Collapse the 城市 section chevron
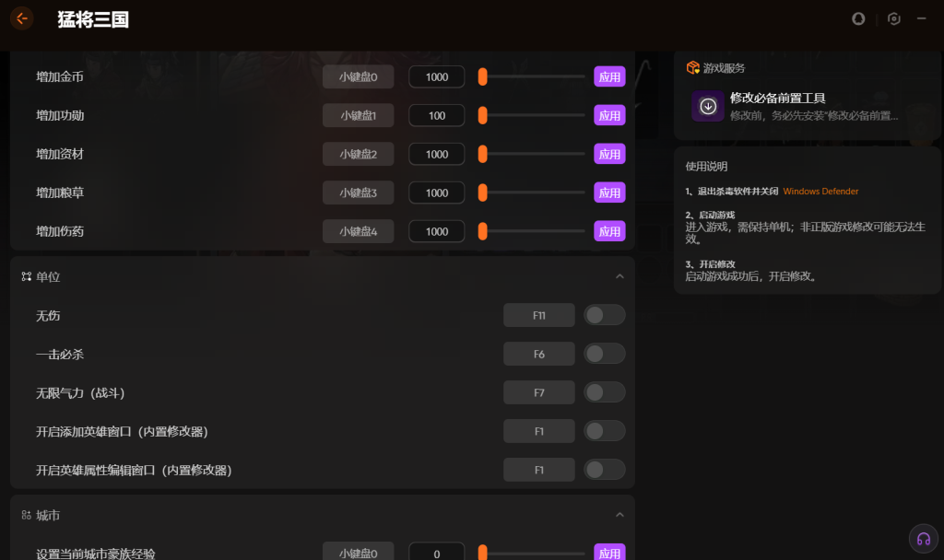The height and width of the screenshot is (560, 944). tap(619, 515)
